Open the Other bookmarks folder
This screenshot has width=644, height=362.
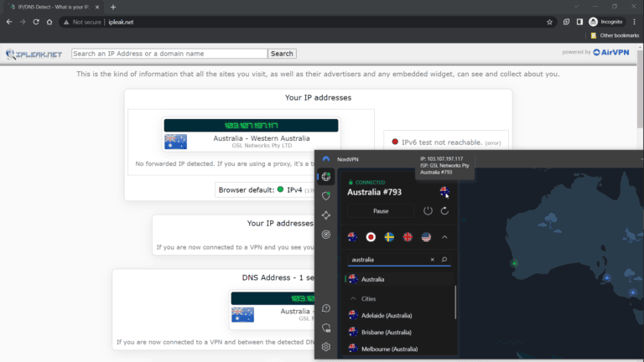[615, 36]
